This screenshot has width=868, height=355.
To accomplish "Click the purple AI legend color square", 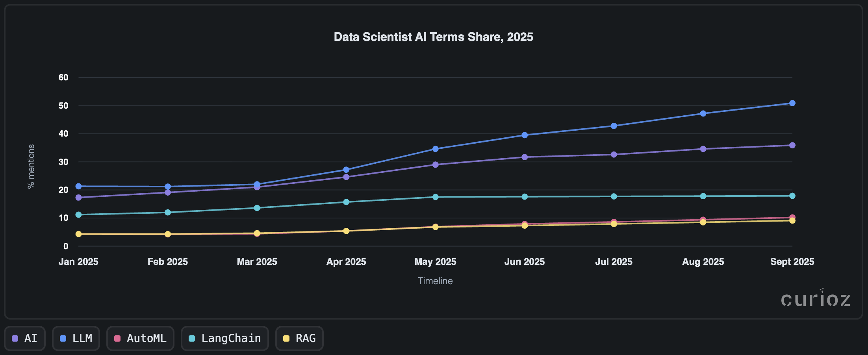I will pyautogui.click(x=15, y=338).
